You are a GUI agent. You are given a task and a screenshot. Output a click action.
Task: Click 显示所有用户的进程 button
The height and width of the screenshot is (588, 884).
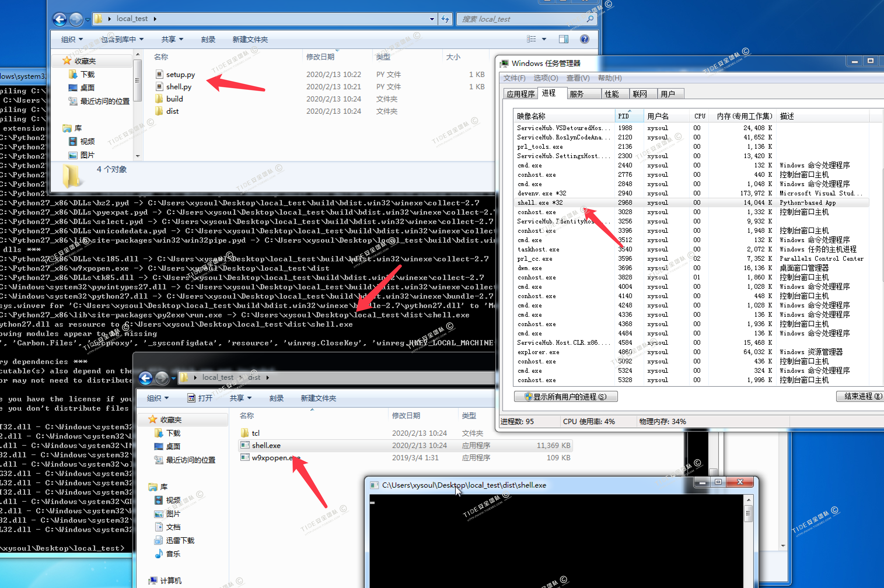point(566,396)
